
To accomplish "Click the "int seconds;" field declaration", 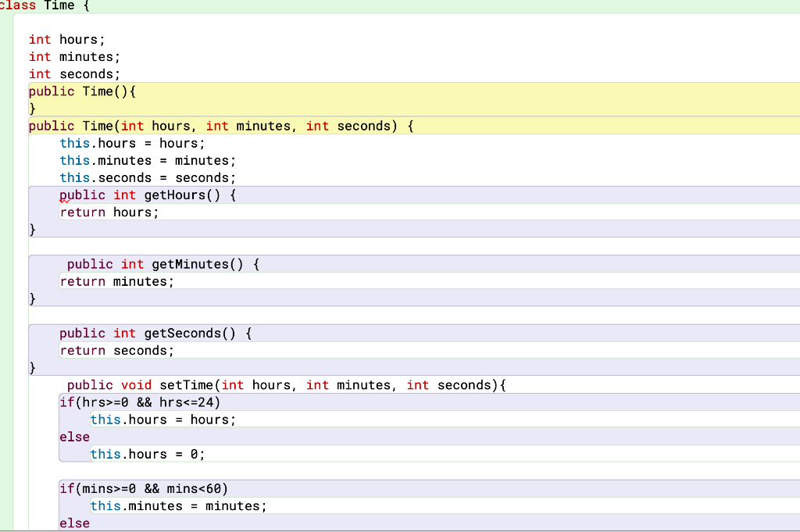I will pyautogui.click(x=74, y=74).
